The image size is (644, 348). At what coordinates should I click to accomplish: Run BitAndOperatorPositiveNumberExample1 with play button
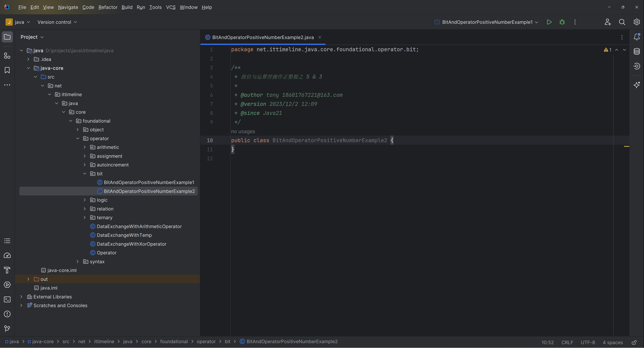click(549, 22)
